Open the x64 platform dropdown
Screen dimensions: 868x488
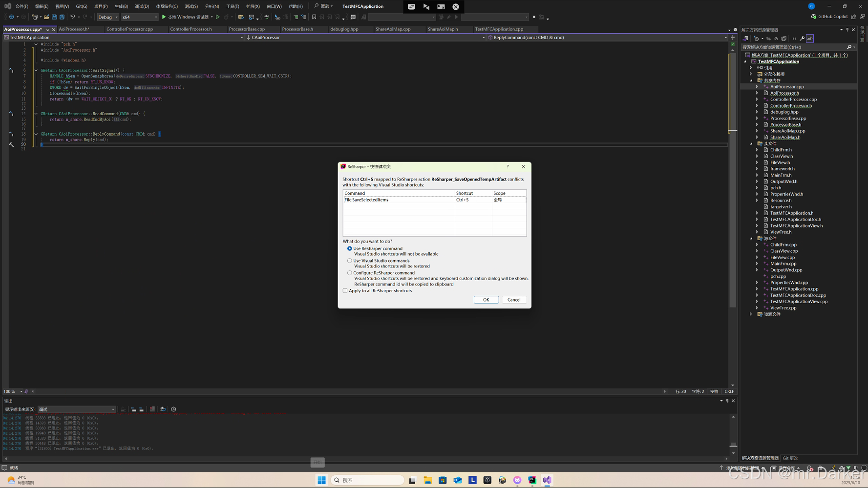tap(155, 17)
